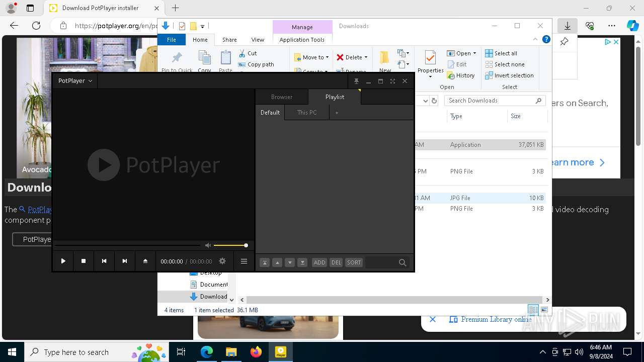Open the Share ribbon tab in Explorer
This screenshot has height=362, width=644.
(x=229, y=40)
